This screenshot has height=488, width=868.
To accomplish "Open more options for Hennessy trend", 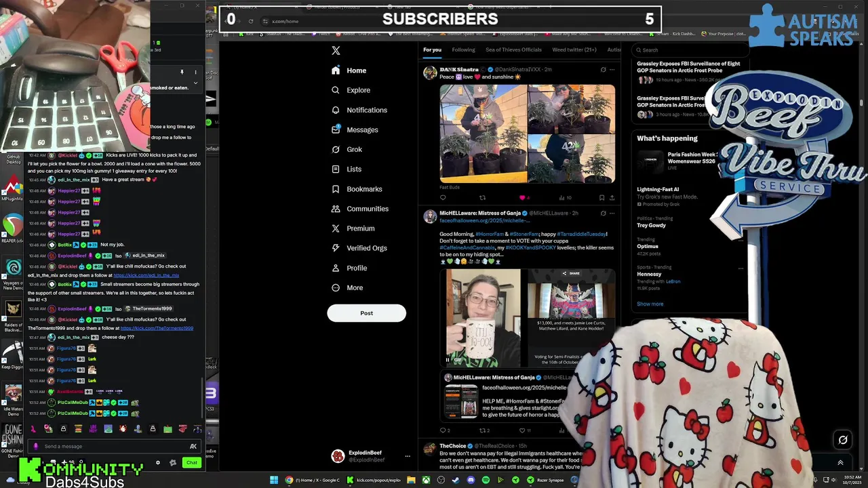I will pos(741,268).
